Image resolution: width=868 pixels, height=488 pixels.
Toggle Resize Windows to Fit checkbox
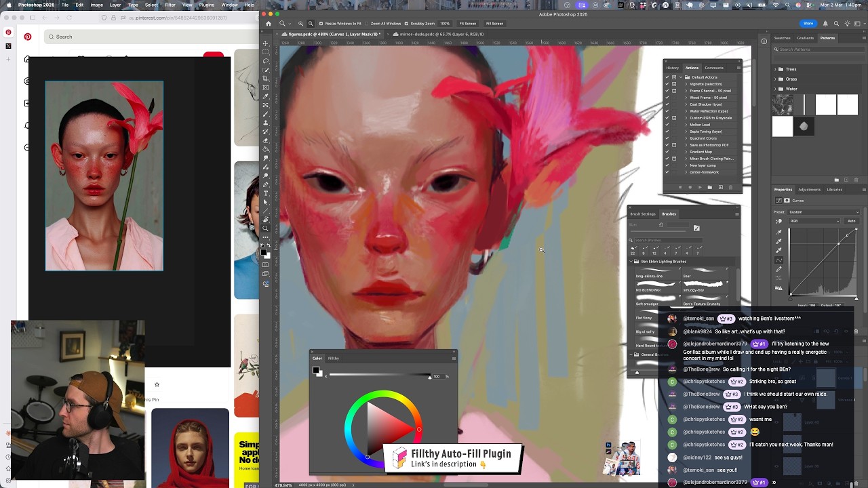(321, 24)
